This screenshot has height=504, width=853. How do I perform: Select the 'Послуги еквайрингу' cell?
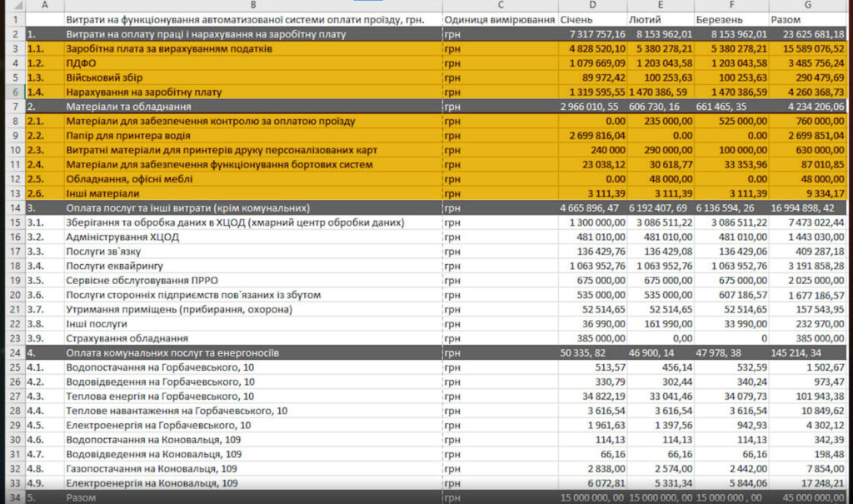point(253,266)
